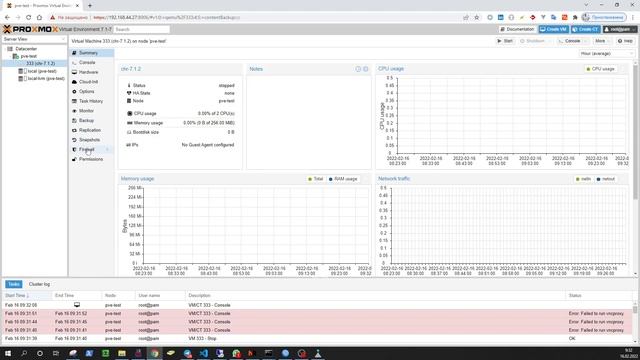Open the Permissions section
The width and height of the screenshot is (640, 360).
[91, 159]
